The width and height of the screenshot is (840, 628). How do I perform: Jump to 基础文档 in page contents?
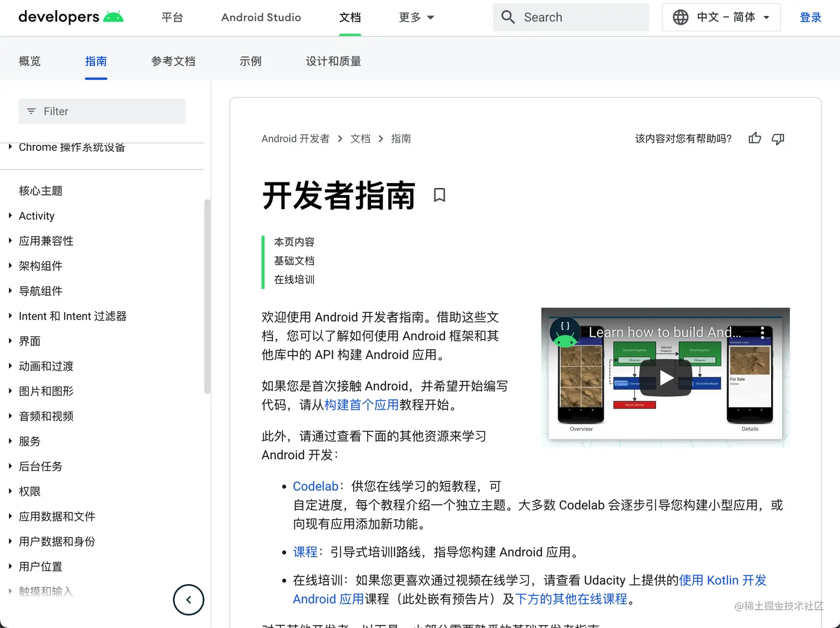coord(294,261)
